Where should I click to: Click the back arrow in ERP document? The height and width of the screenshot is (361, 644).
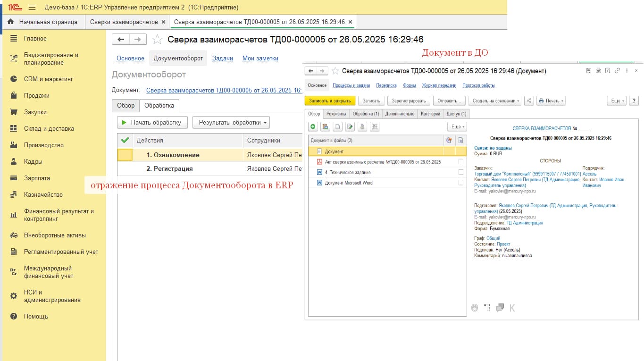[121, 40]
